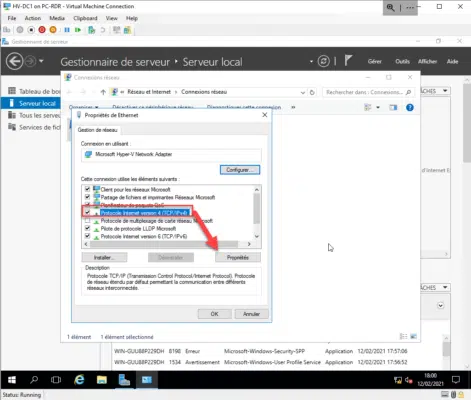
Task: Open the Action menu
Action: (33, 18)
